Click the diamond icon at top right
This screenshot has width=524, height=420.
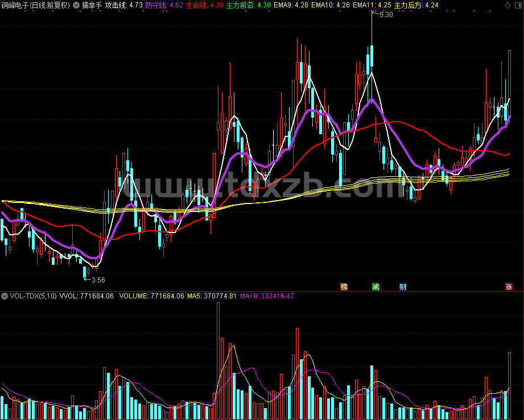coord(508,5)
